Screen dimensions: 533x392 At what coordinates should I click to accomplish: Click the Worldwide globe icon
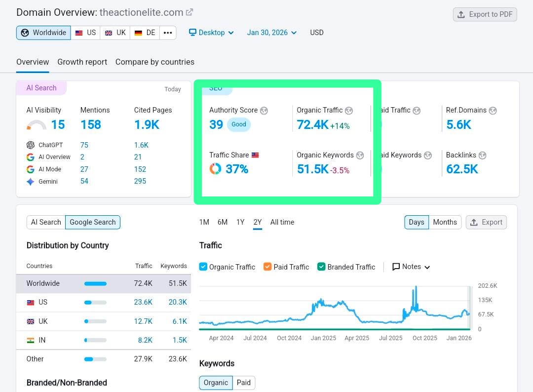(25, 33)
